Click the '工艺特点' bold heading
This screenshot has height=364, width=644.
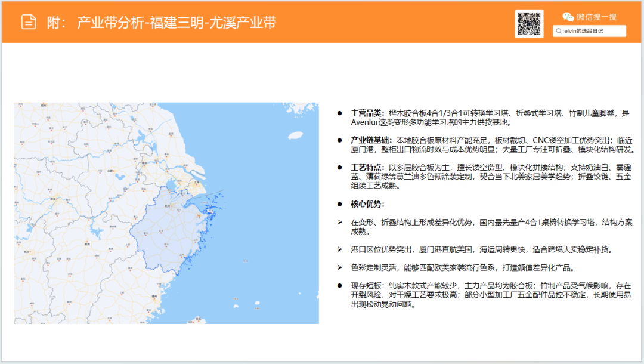[x=366, y=167]
